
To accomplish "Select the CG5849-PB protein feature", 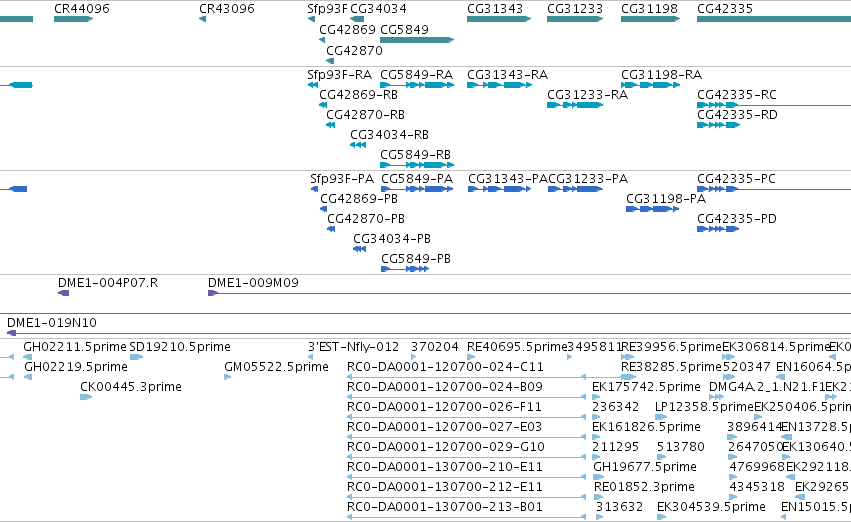I will click(405, 269).
